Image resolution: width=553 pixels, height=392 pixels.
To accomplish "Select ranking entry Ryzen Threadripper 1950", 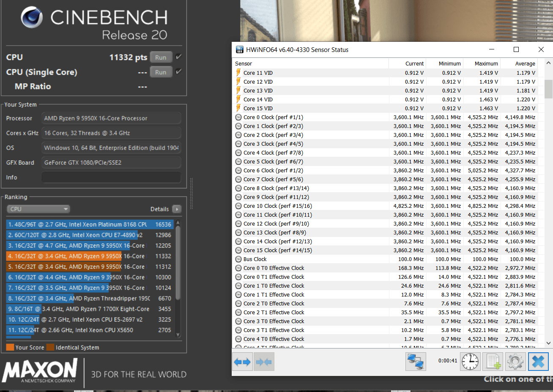I will point(90,298).
